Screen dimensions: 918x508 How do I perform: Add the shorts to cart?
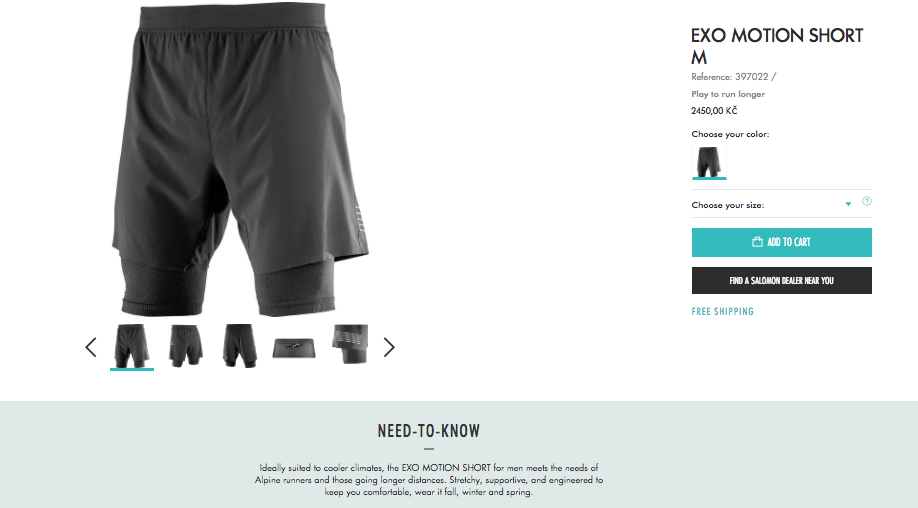pyautogui.click(x=782, y=242)
